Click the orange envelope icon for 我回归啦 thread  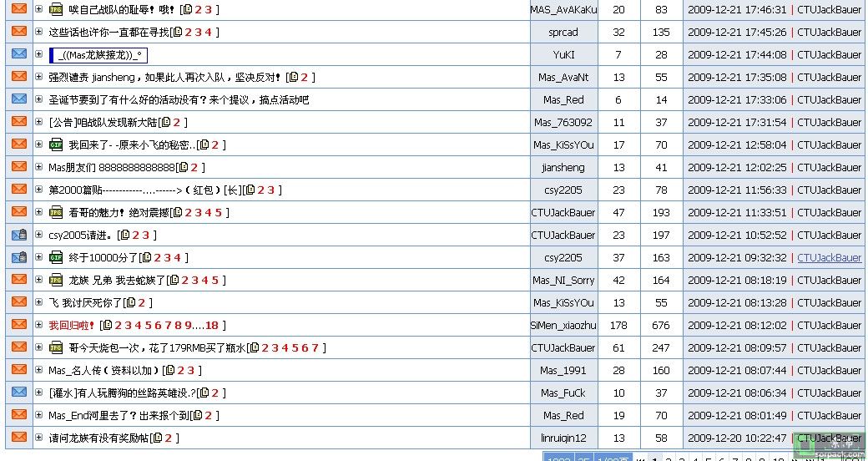[19, 325]
